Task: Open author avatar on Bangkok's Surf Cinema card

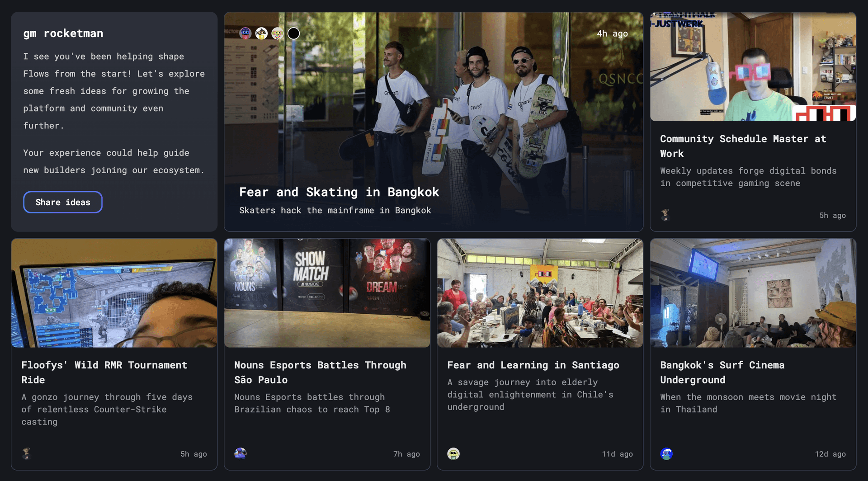Action: 666,453
